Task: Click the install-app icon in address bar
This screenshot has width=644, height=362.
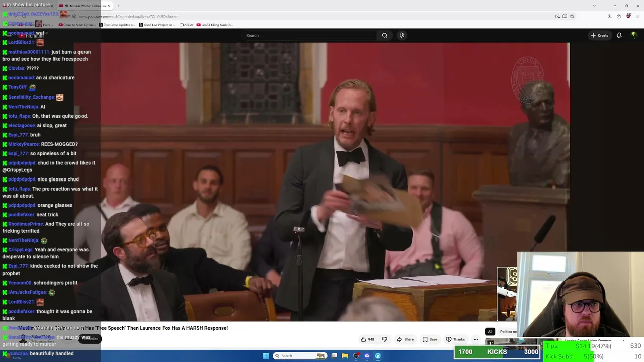Action: (x=565, y=16)
